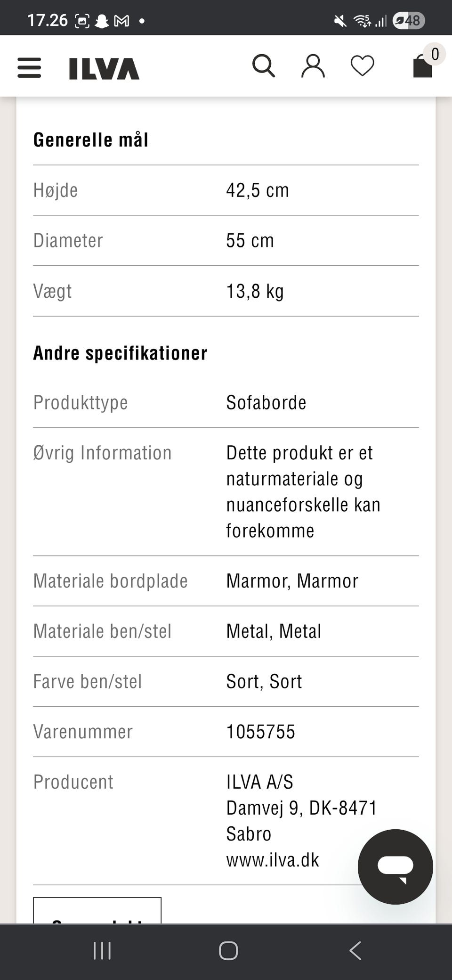
Task: Tap the Andre specifikationer heading
Action: point(120,353)
